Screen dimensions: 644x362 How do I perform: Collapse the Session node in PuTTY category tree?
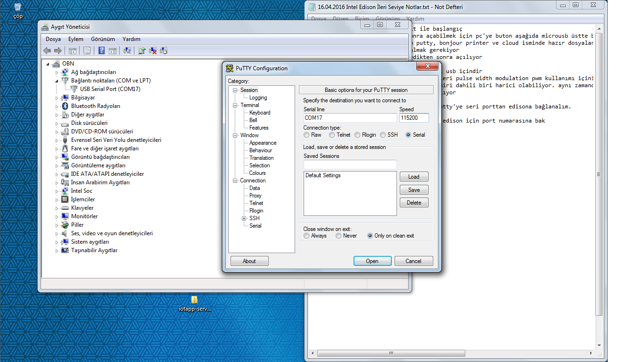pos(235,90)
